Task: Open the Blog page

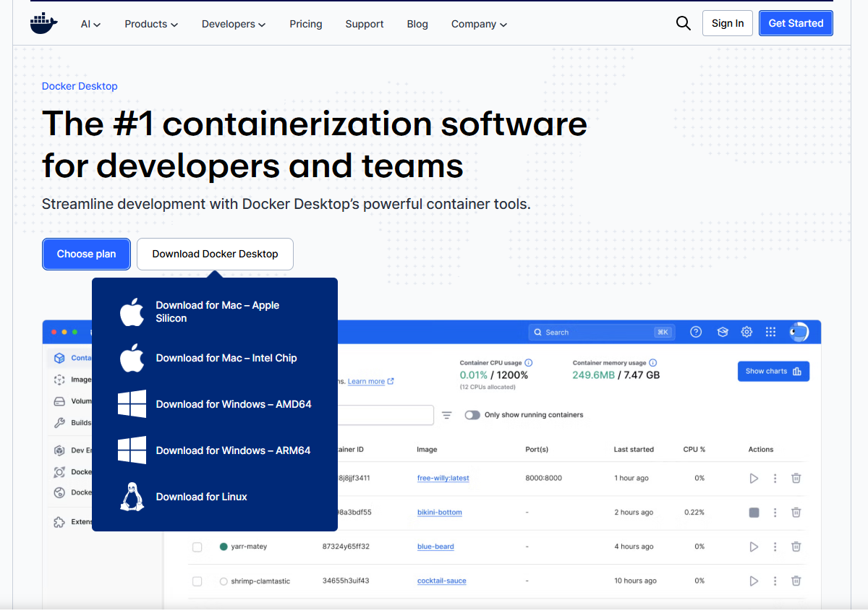Action: (417, 24)
